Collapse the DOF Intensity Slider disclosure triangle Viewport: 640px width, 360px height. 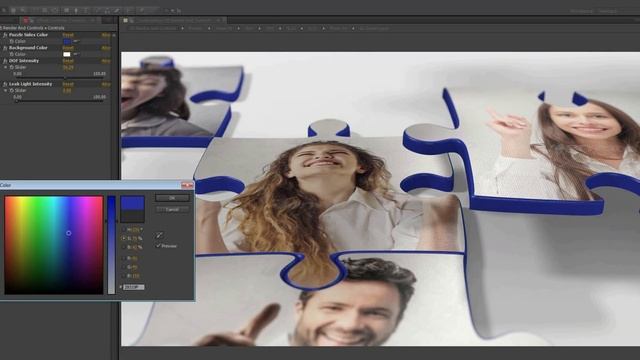tap(5, 67)
